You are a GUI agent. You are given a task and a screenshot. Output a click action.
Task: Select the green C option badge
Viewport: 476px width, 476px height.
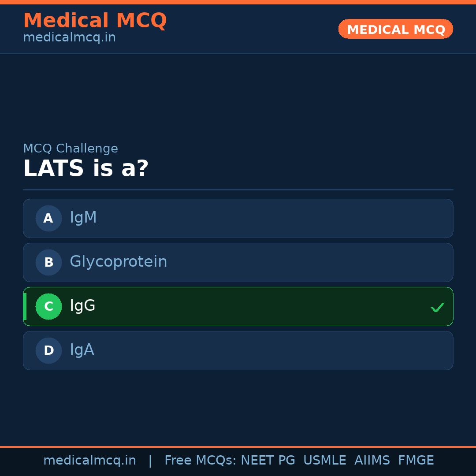pos(48,306)
